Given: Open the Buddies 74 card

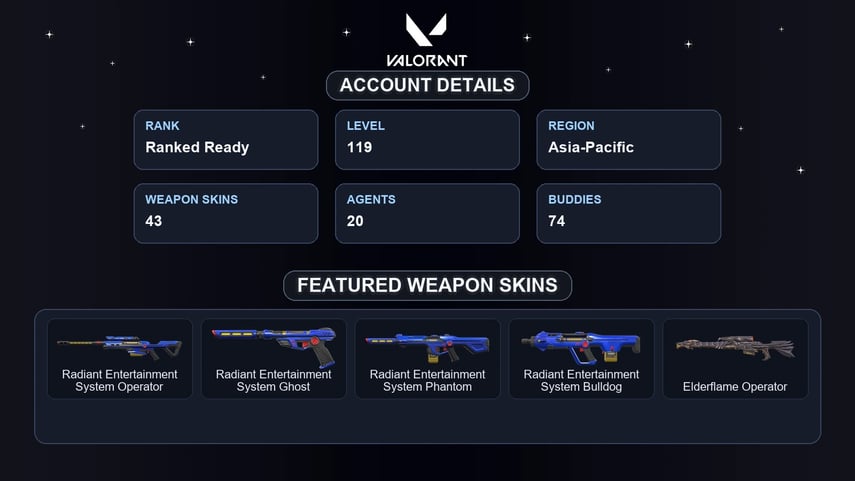Looking at the screenshot, I should click(629, 213).
